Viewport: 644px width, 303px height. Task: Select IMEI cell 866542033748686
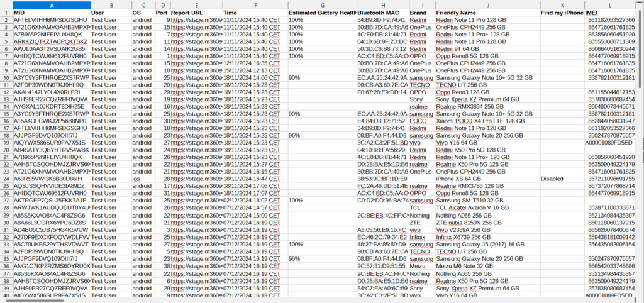click(610, 266)
